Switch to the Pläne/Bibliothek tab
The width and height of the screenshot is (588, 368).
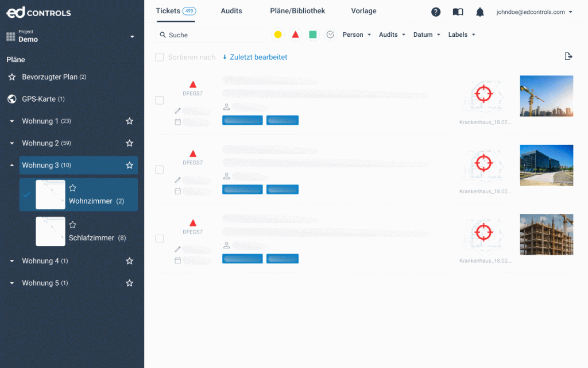pos(297,11)
